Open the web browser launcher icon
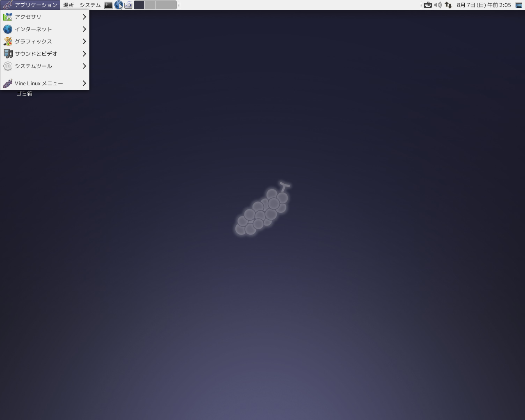This screenshot has height=420, width=525. tap(119, 5)
